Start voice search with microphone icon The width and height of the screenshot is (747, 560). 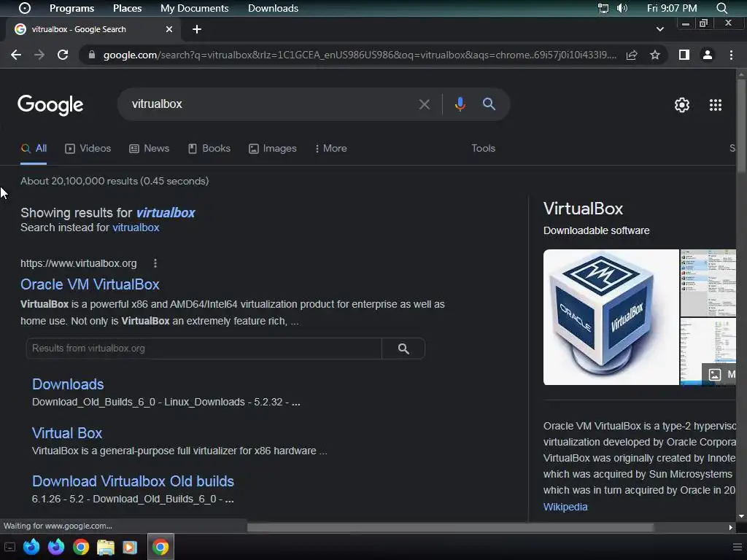[460, 104]
